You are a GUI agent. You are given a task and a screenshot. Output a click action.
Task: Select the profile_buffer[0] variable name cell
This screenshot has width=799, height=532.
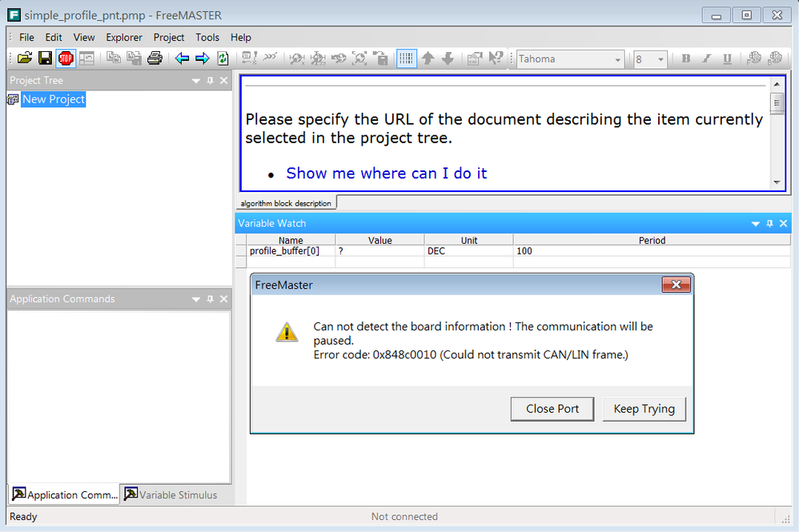(x=291, y=251)
